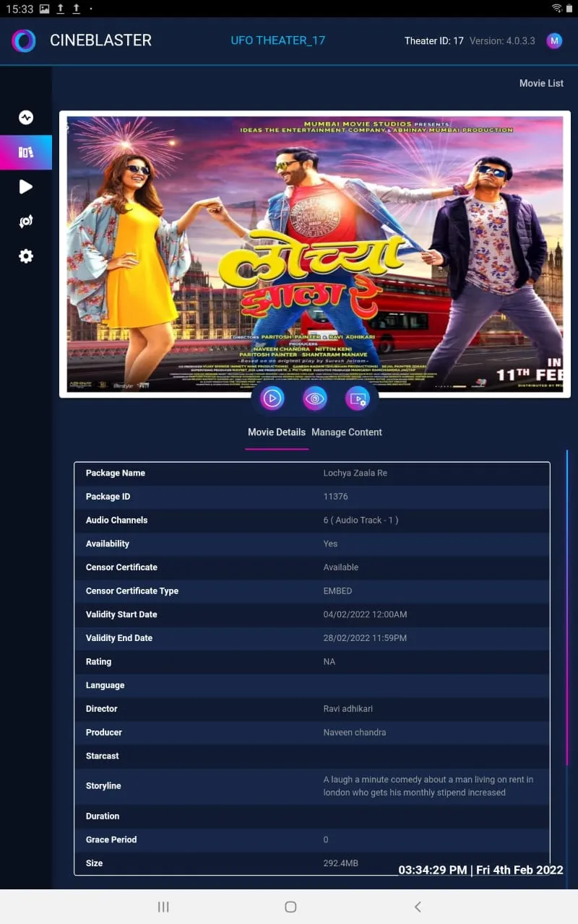Click the eye preview icon under the poster
The height and width of the screenshot is (924, 578).
coord(315,398)
